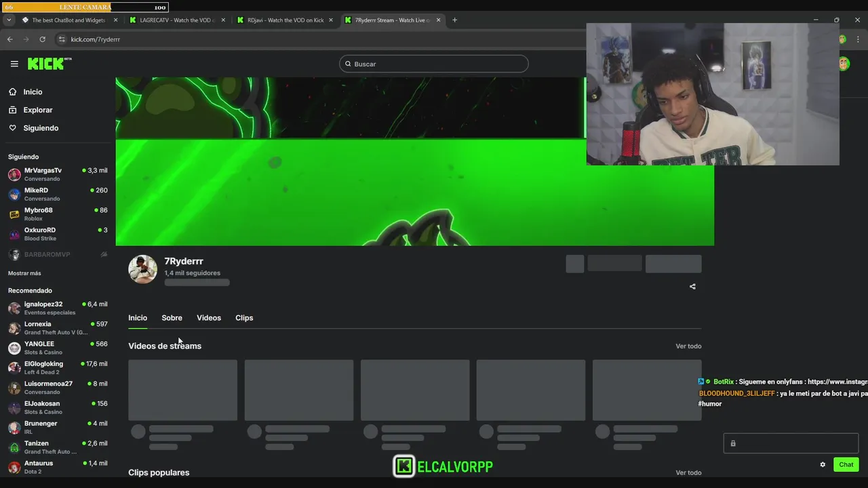Open the MikeRD followed channel
The width and height of the screenshot is (868, 488).
[58, 195]
